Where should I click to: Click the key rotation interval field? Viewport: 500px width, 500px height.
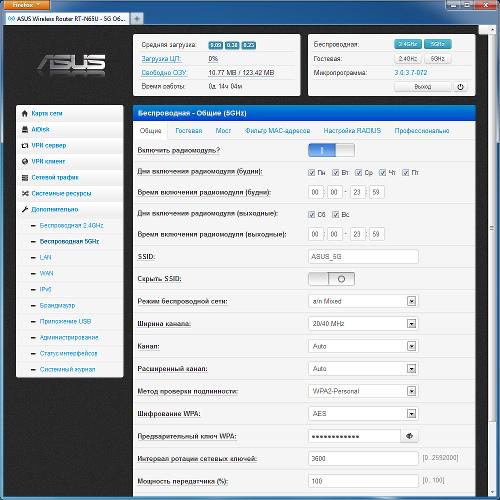pos(363,459)
